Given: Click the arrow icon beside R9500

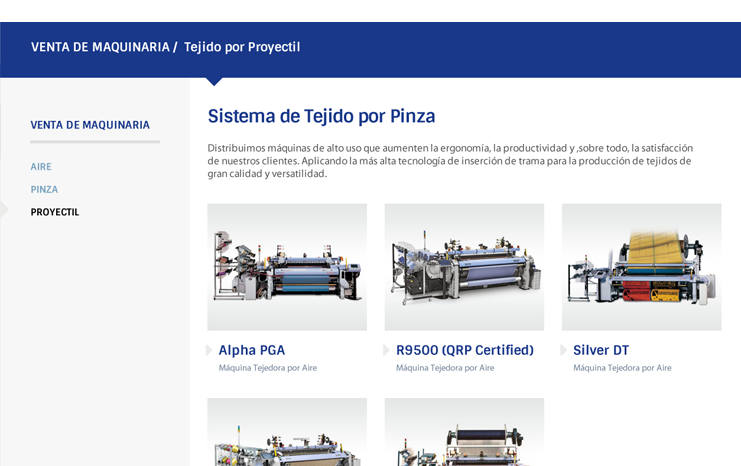Looking at the screenshot, I should pos(387,350).
